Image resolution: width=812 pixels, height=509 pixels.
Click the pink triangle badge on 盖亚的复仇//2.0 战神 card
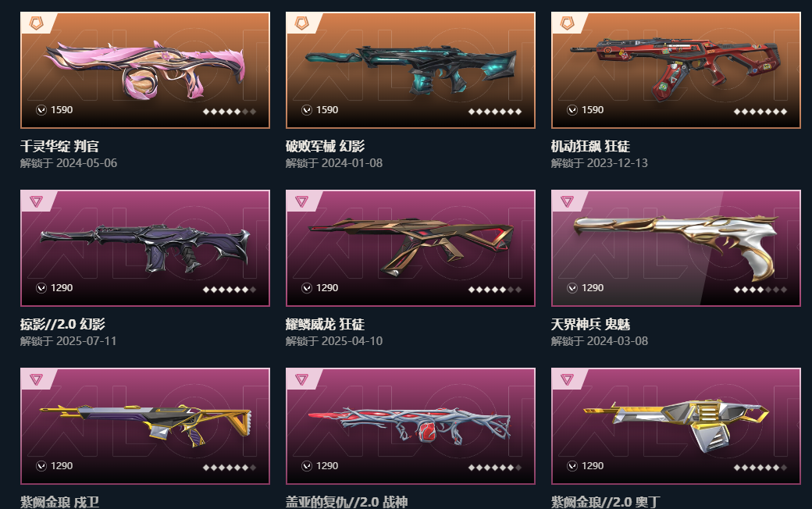tap(302, 379)
